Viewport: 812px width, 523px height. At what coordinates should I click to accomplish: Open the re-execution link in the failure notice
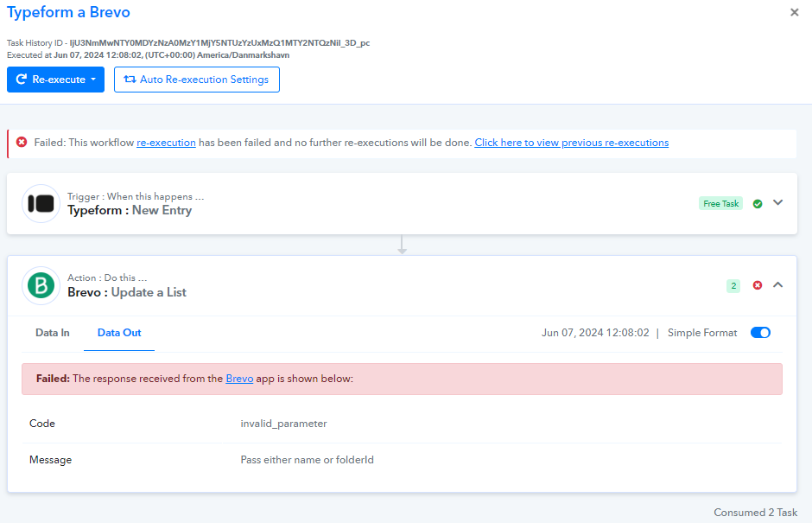[166, 143]
